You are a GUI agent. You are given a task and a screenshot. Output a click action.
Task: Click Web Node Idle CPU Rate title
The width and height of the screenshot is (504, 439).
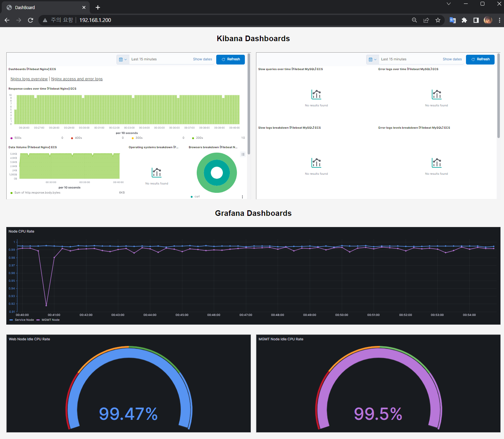(x=29, y=339)
